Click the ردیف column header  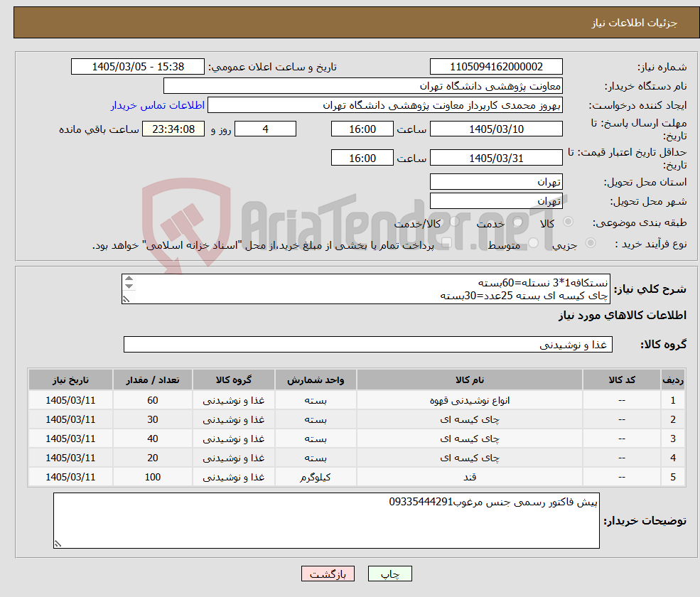pos(673,380)
